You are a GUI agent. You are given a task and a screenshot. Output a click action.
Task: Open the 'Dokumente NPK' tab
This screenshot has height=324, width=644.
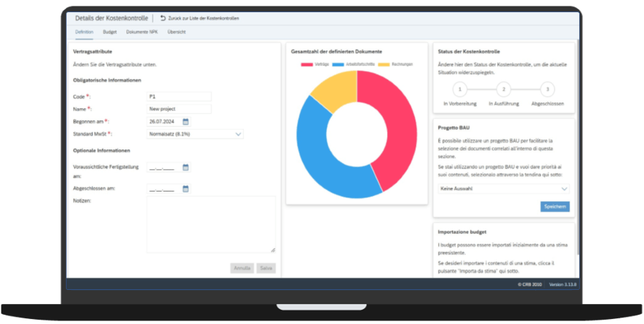click(142, 32)
